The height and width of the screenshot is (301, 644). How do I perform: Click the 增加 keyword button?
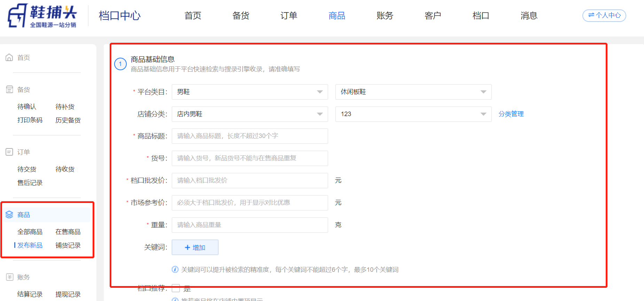(x=195, y=247)
